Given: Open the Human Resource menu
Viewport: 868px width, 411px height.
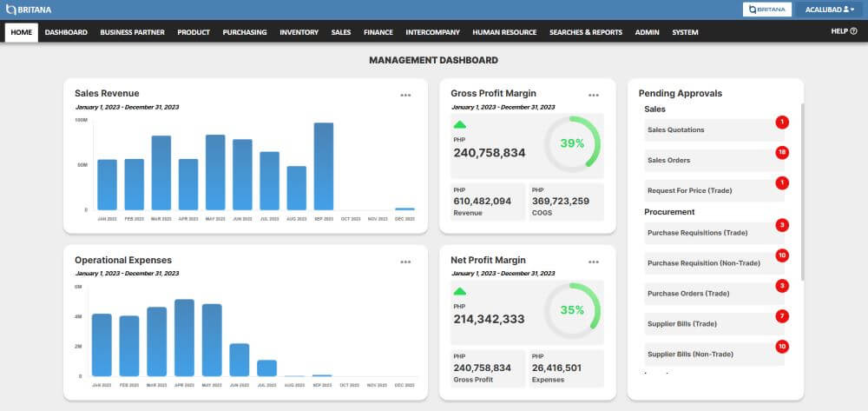Looking at the screenshot, I should pyautogui.click(x=504, y=32).
